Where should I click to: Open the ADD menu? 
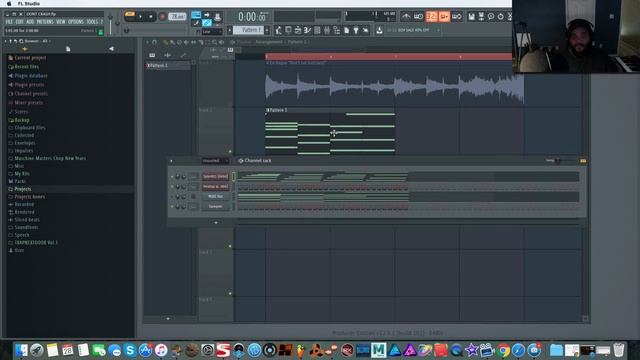point(30,22)
